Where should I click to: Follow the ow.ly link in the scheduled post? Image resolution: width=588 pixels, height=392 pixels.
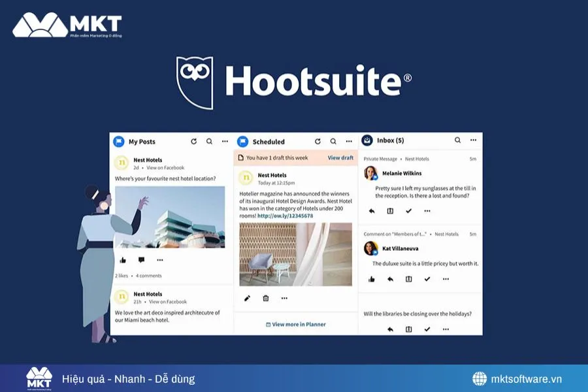coord(285,216)
